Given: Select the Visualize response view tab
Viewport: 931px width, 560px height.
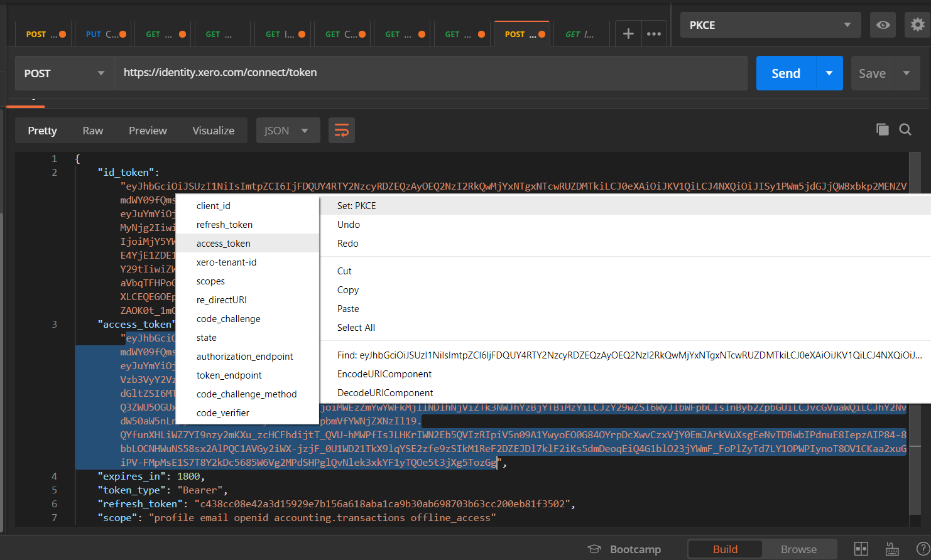Looking at the screenshot, I should pyautogui.click(x=213, y=131).
